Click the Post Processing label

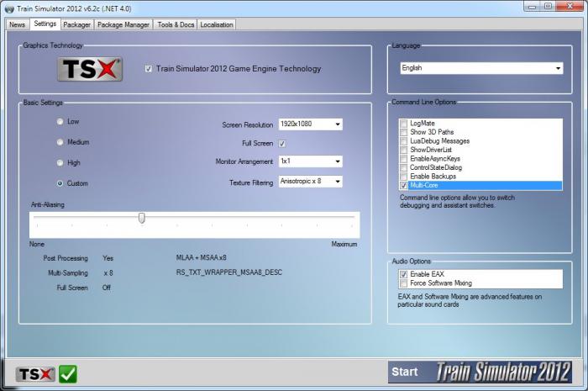click(x=66, y=258)
